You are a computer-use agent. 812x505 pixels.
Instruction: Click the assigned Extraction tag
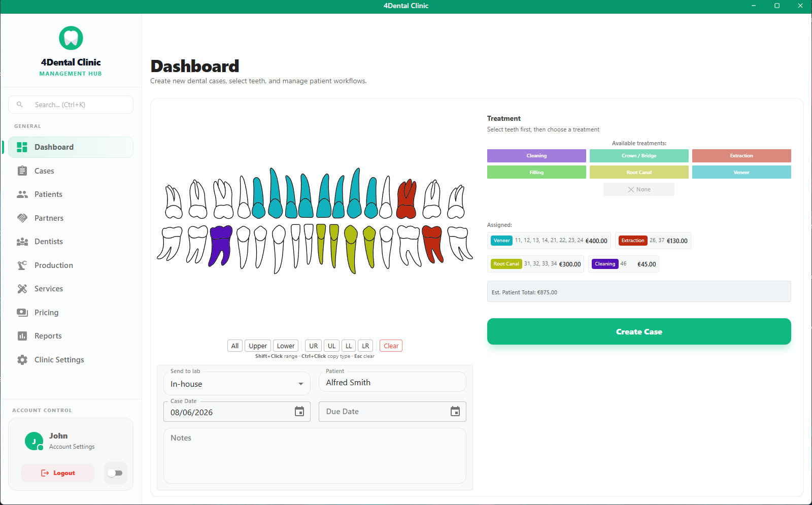coord(633,241)
